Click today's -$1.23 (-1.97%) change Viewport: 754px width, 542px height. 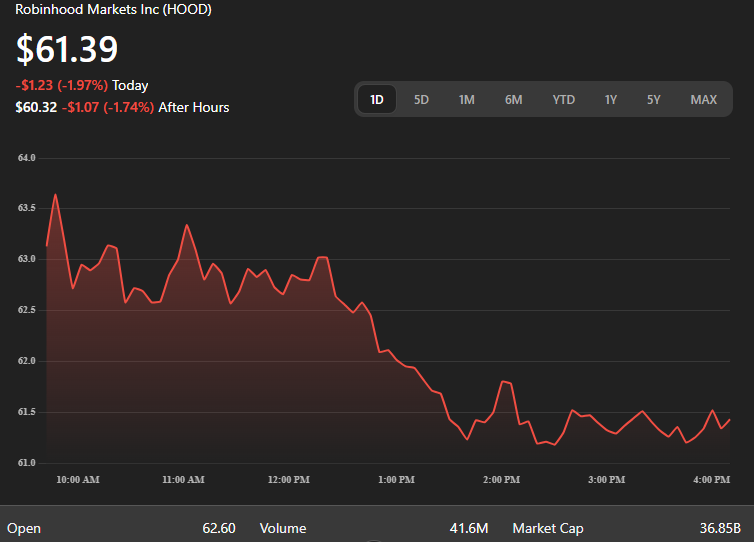click(x=61, y=86)
